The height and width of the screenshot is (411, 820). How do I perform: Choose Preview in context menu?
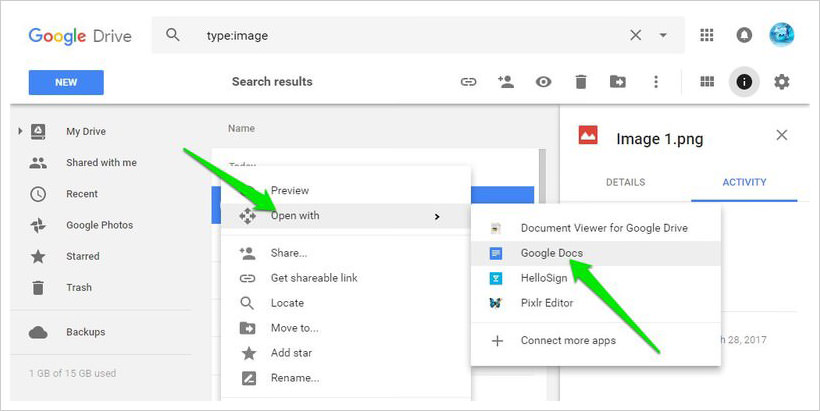[x=346, y=190]
